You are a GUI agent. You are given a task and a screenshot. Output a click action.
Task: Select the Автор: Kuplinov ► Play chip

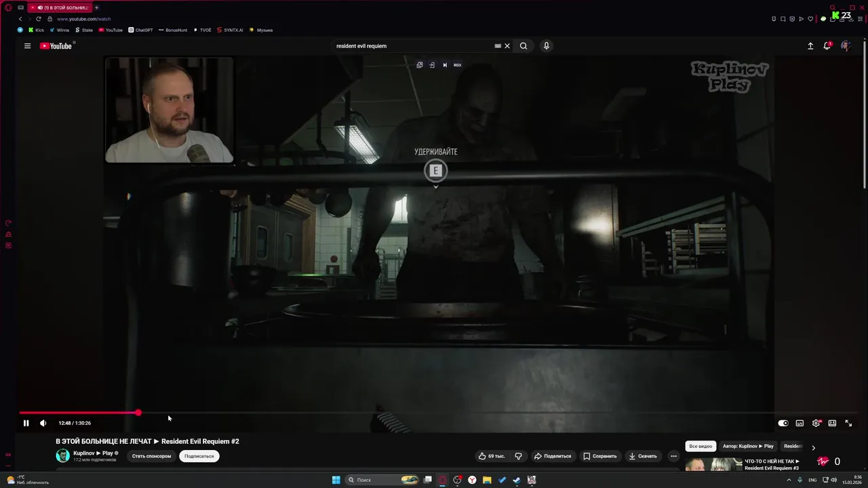pyautogui.click(x=748, y=447)
